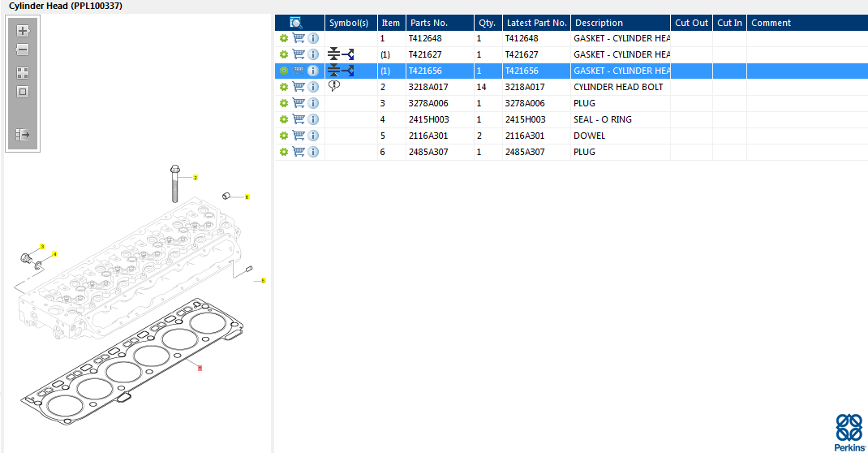
Task: Open info for plug 3278A006
Action: (x=313, y=103)
